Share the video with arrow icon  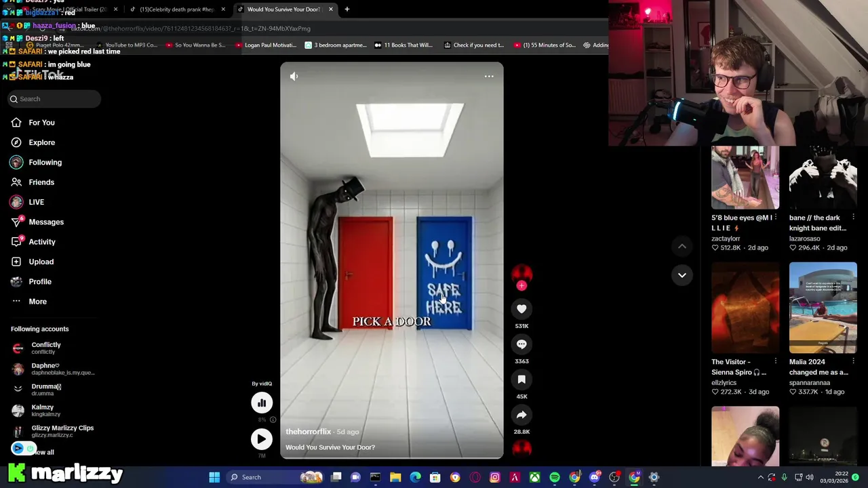click(521, 415)
